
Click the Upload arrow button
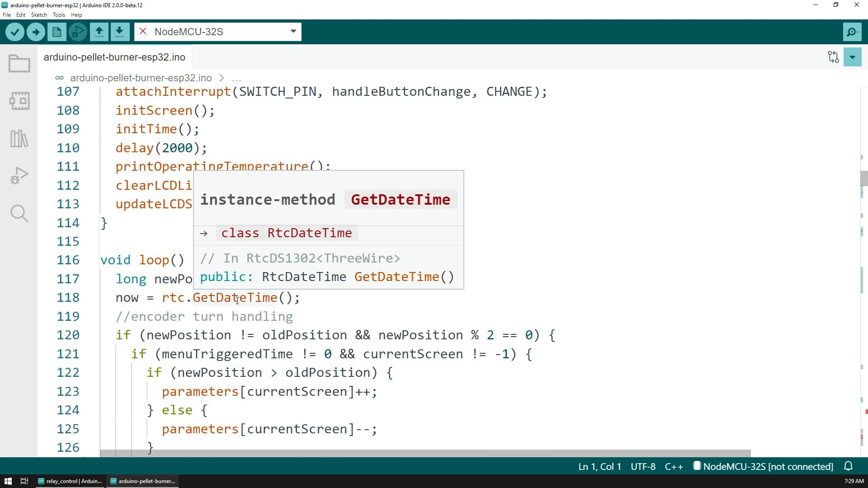tap(36, 32)
